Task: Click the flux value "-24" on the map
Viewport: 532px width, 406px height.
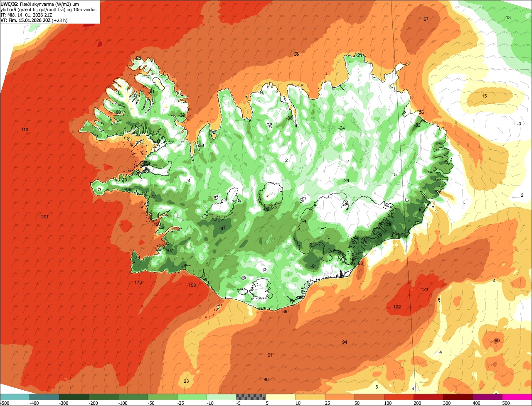Action: pos(342,128)
